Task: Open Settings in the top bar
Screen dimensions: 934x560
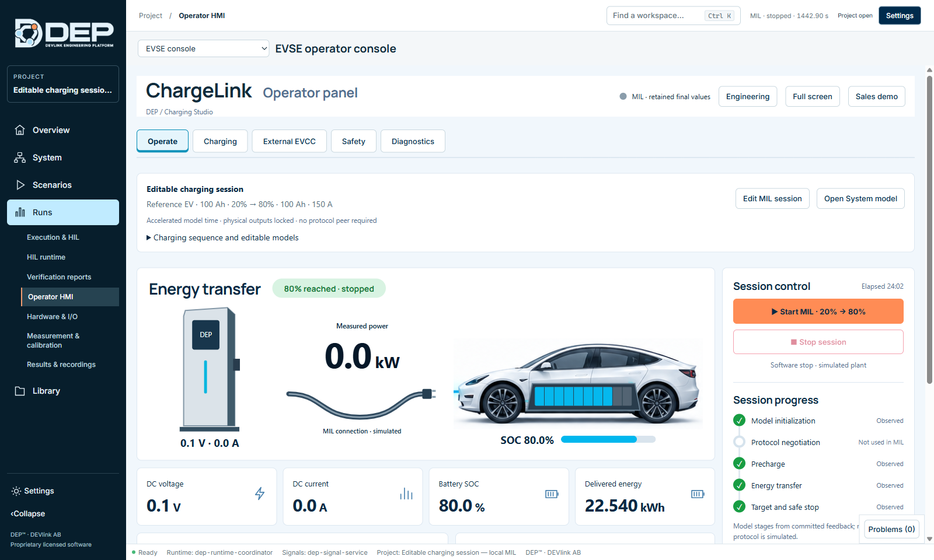Action: (x=900, y=16)
